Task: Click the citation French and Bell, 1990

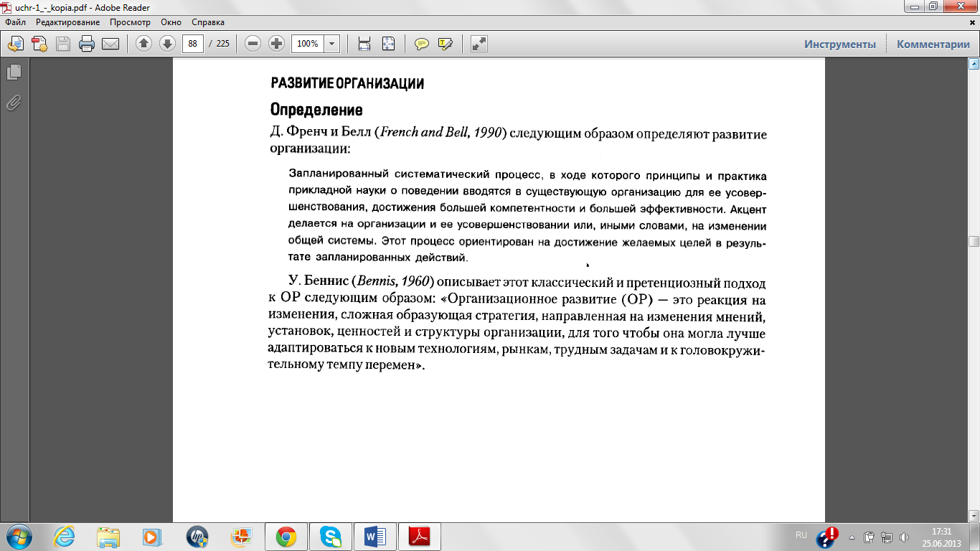Action: (x=440, y=133)
